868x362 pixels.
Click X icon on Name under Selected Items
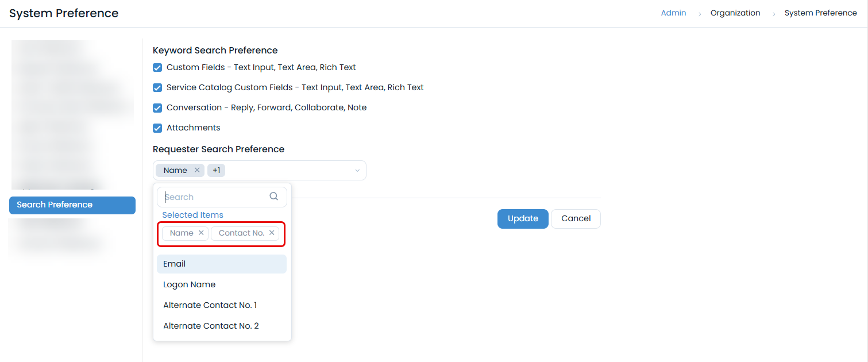(201, 233)
